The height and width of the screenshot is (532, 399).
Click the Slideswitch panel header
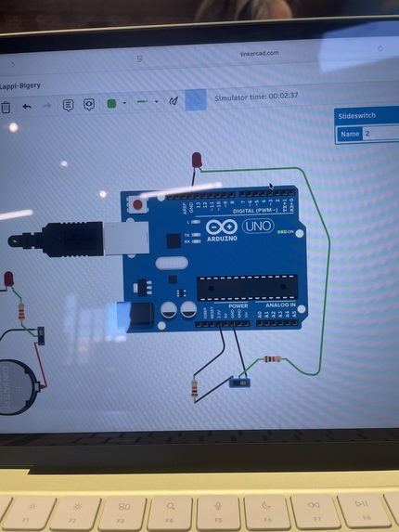[367, 116]
